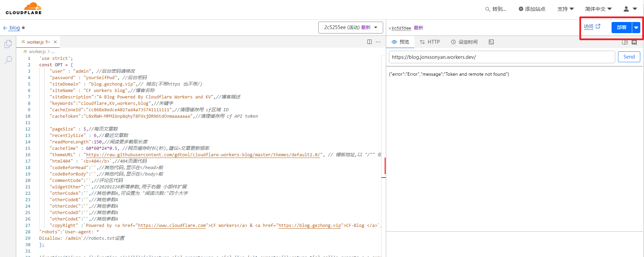Viewport: 644px width, 257px height.
Task: Expand the 2c5255ee version dropdown
Action: (x=350, y=27)
